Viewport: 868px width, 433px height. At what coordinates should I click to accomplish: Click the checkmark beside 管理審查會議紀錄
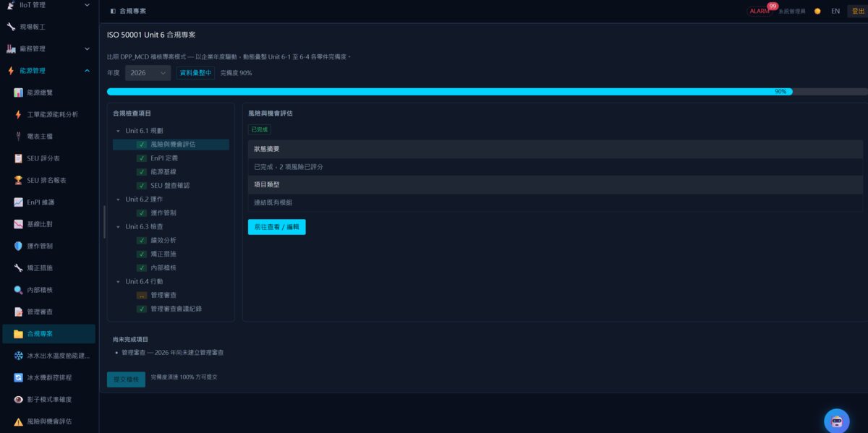[142, 309]
